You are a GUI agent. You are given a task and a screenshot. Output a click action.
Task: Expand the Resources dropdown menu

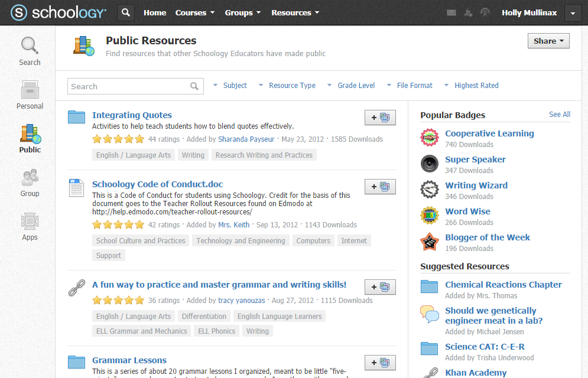295,13
